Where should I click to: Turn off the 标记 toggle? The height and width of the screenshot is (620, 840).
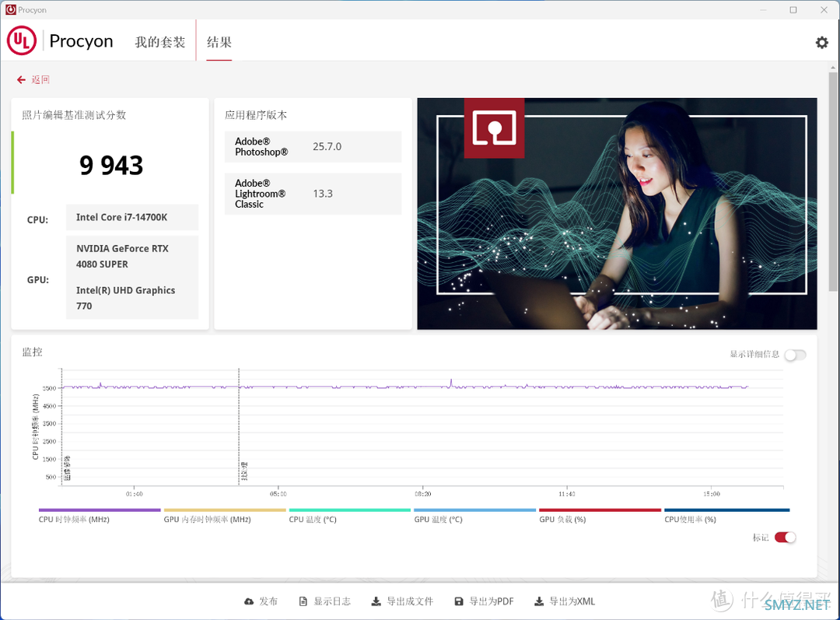click(786, 537)
